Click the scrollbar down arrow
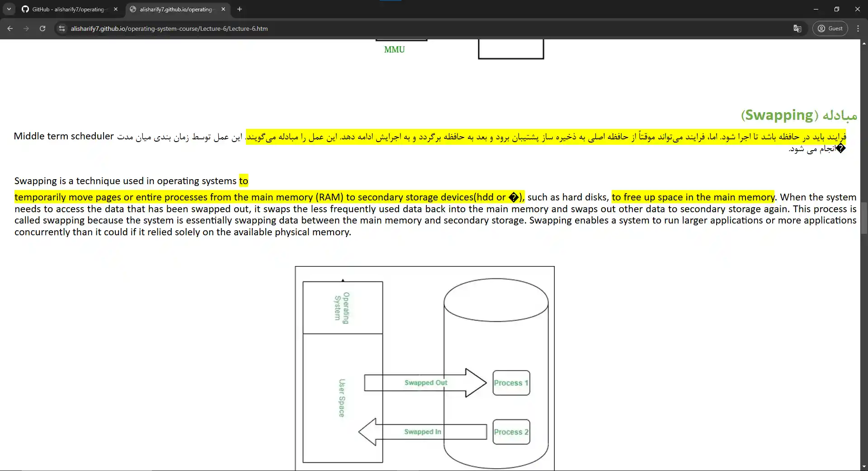The height and width of the screenshot is (471, 868). 864,466
